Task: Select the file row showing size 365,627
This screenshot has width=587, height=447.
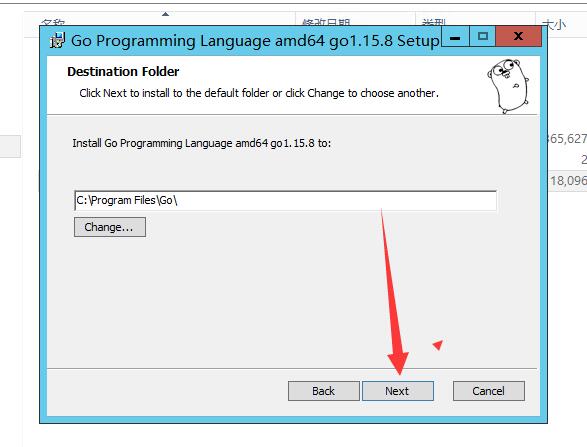Action: tap(567, 139)
